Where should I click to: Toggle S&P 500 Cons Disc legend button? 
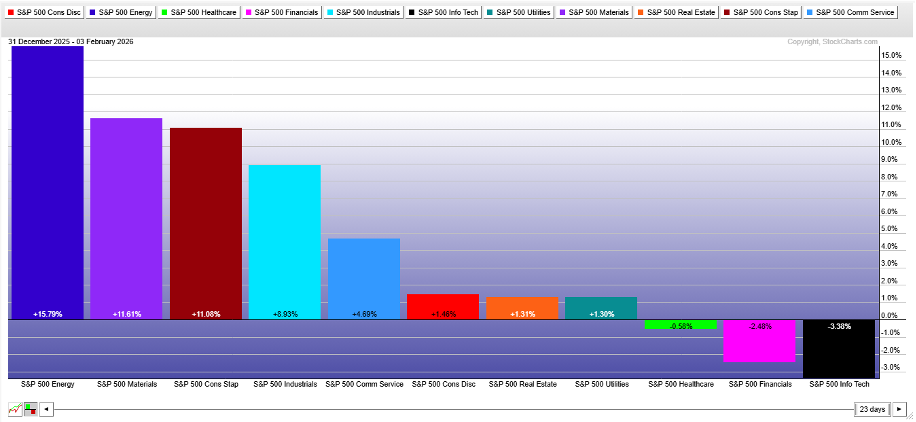[x=43, y=12]
